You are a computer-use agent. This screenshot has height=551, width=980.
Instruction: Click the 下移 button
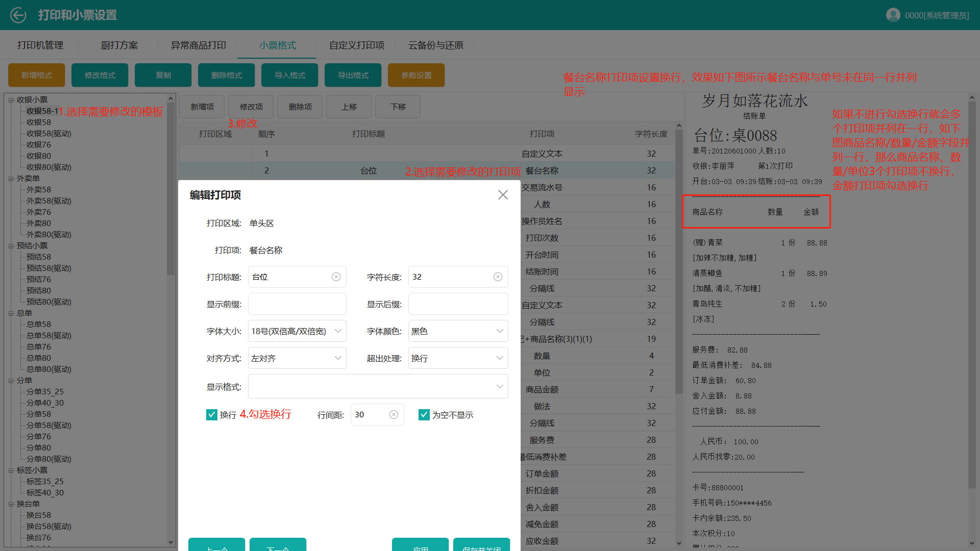click(398, 107)
